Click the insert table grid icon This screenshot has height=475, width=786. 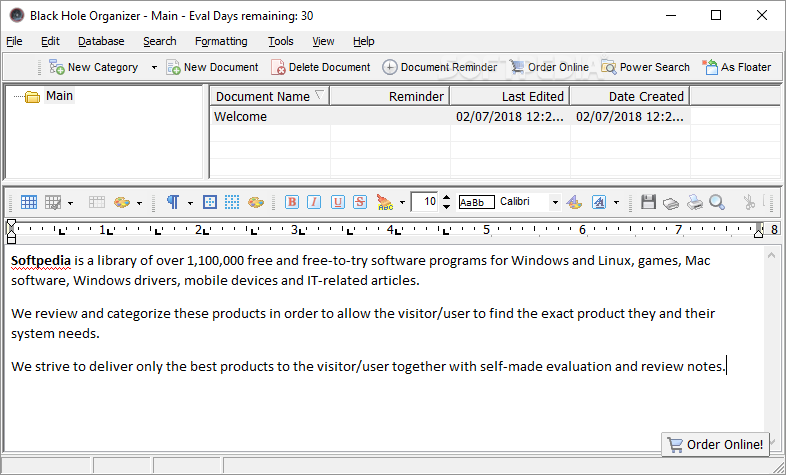[x=29, y=202]
